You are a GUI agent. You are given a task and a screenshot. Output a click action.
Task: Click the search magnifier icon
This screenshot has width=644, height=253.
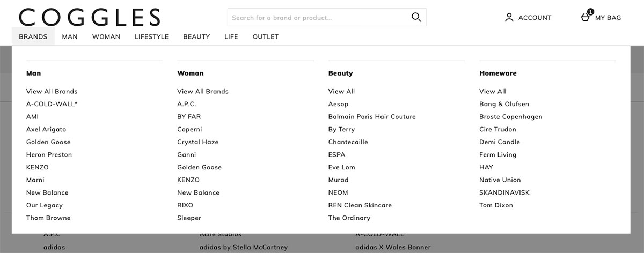416,17
